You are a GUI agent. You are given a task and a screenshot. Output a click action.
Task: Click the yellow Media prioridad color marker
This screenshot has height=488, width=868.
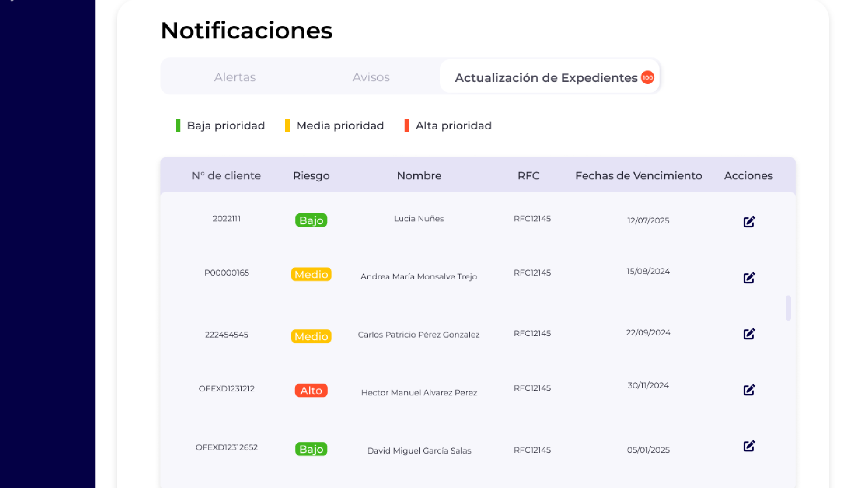point(288,126)
